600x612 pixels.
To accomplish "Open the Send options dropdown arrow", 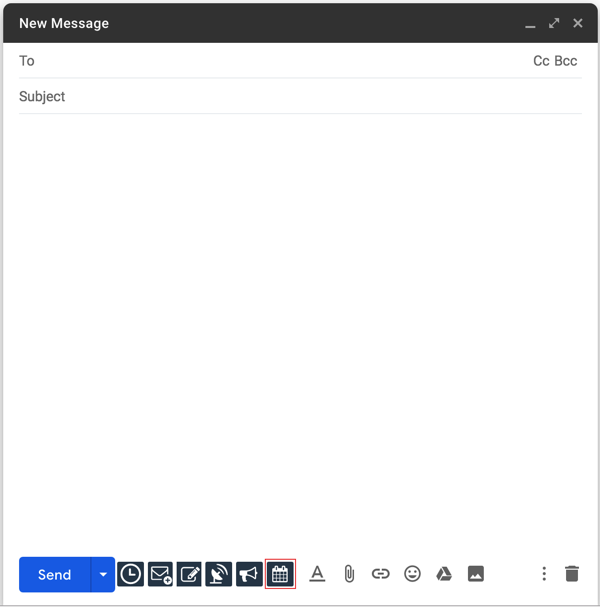I will tap(103, 574).
